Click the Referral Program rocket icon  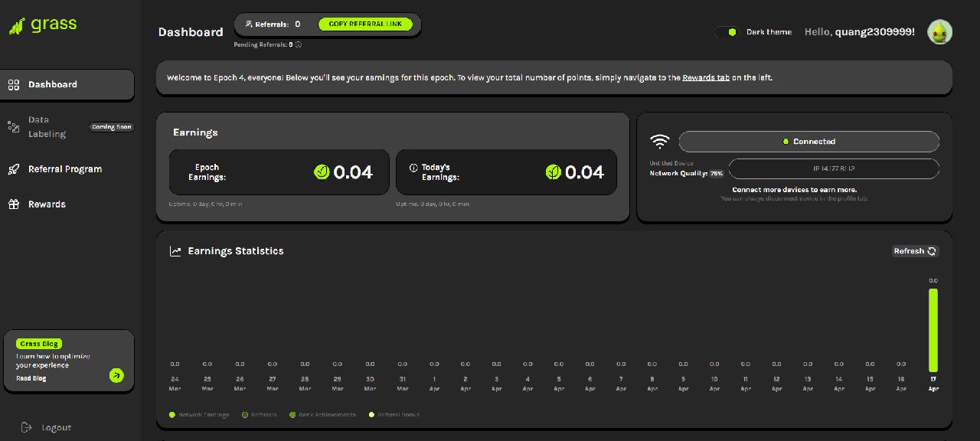(14, 169)
